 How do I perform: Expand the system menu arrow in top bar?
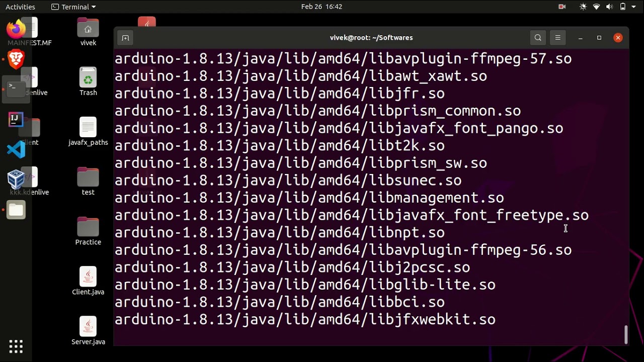[x=634, y=7]
